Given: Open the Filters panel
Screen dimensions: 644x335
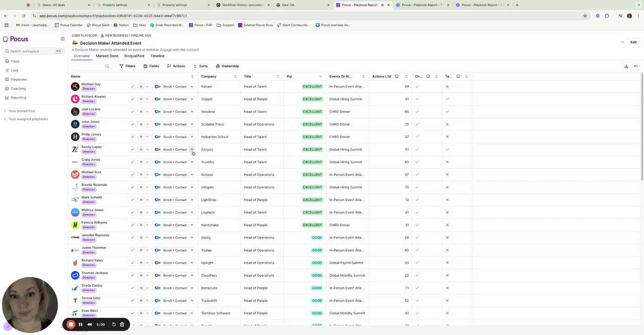Looking at the screenshot, I should (x=127, y=66).
